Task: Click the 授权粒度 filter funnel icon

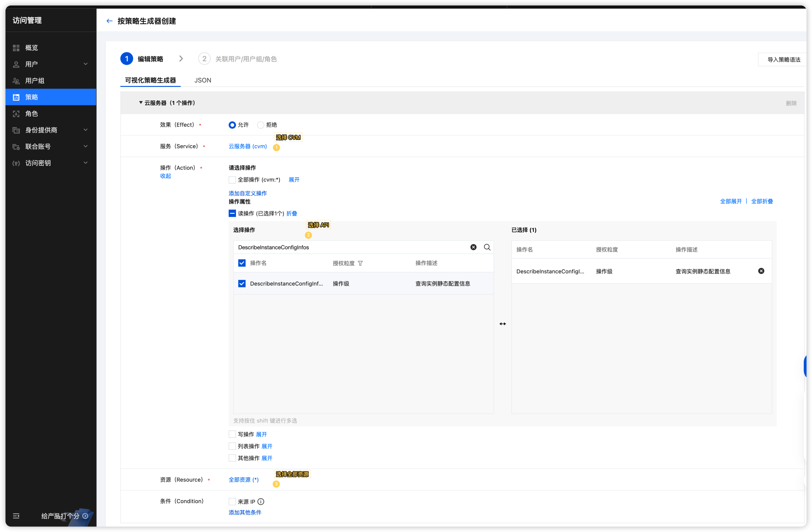Action: 360,263
